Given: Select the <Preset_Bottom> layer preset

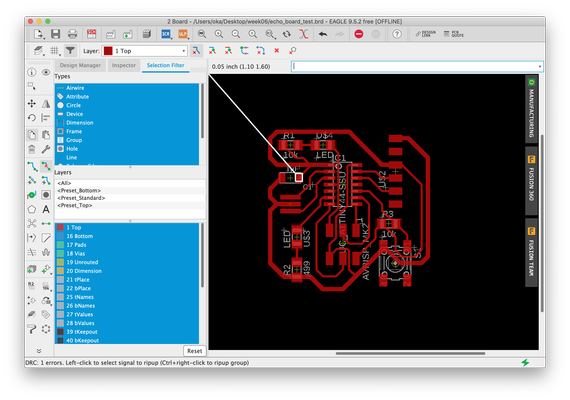Looking at the screenshot, I should [x=130, y=191].
